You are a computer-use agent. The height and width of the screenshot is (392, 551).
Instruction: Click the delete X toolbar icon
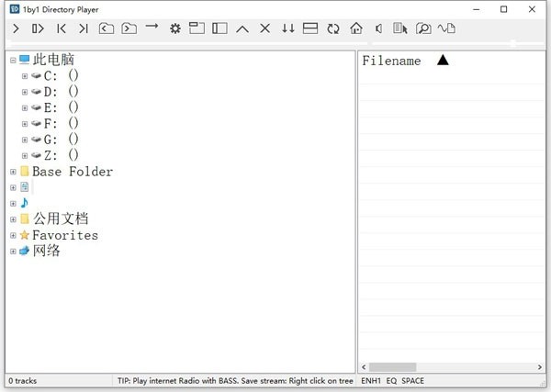point(264,29)
